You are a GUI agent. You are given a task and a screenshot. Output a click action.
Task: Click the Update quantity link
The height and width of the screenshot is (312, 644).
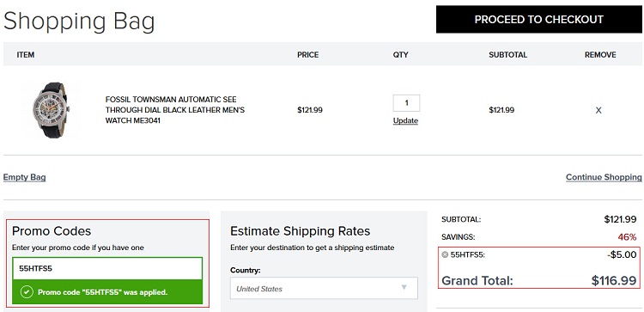tap(405, 121)
